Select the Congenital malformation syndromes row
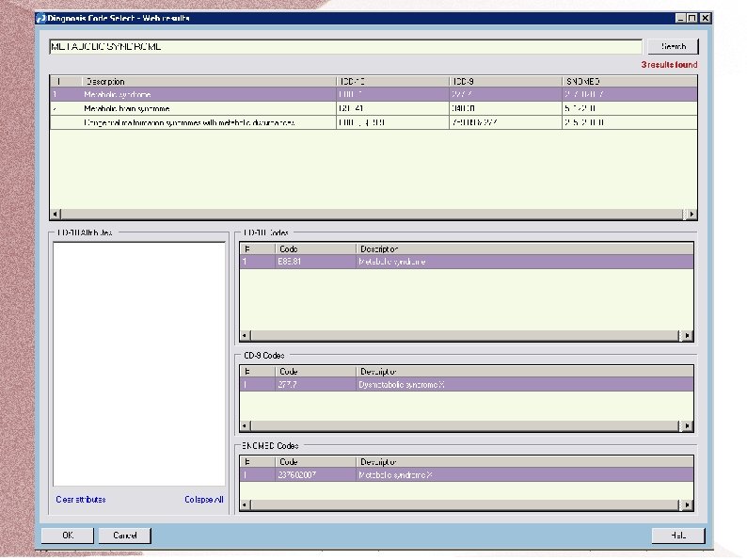The width and height of the screenshot is (747, 560). 373,122
